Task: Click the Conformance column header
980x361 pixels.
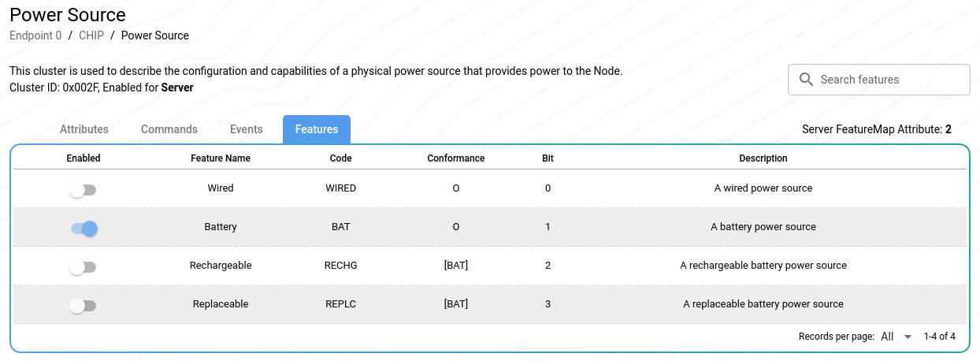Action: click(456, 158)
